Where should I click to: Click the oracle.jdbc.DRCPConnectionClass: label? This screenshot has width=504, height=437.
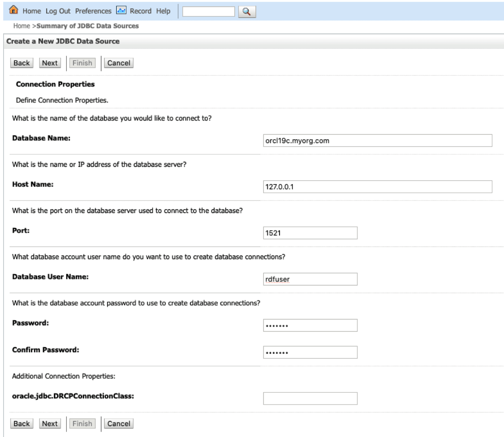(73, 396)
